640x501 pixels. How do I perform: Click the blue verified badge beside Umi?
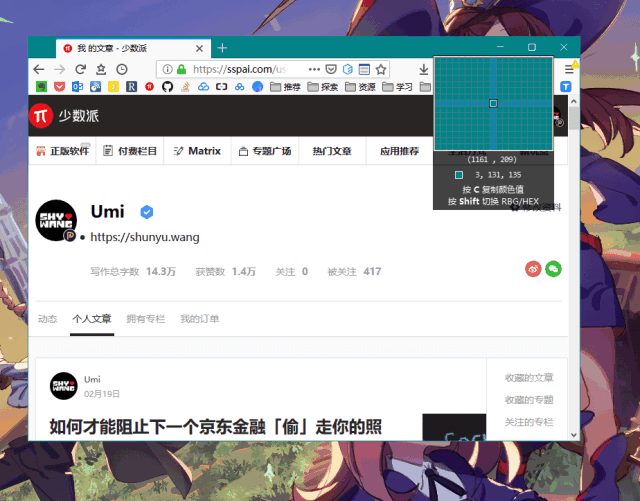(147, 212)
